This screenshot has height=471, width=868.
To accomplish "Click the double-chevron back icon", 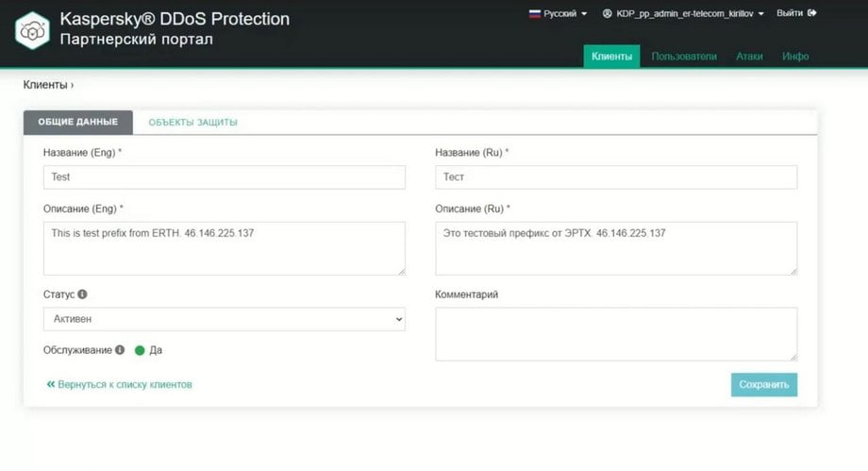I will coord(50,384).
